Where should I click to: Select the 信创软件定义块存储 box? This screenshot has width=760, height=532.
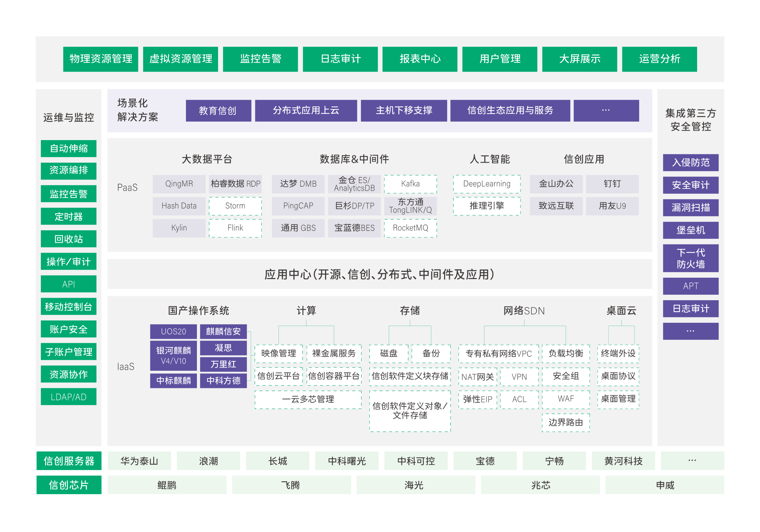pos(410,376)
